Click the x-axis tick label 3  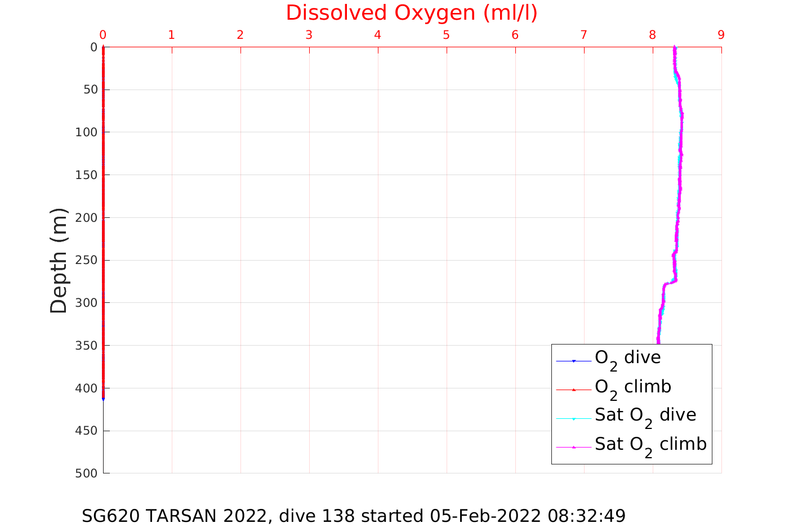coord(309,35)
